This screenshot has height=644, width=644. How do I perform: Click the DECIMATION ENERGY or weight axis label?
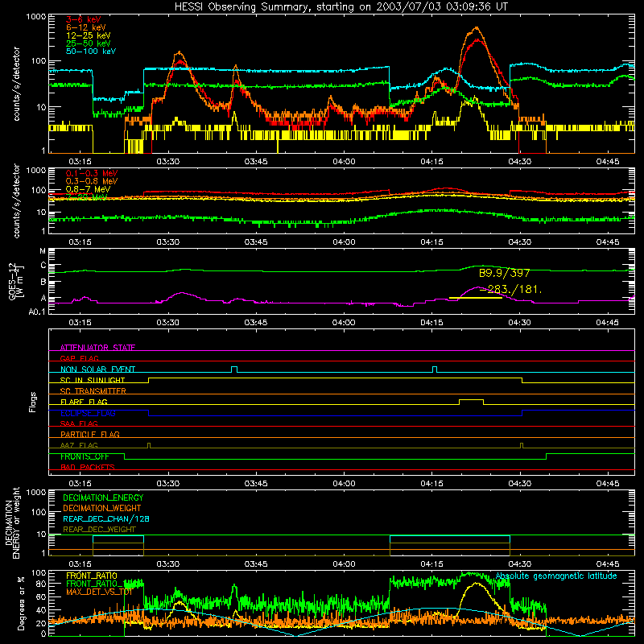12,522
